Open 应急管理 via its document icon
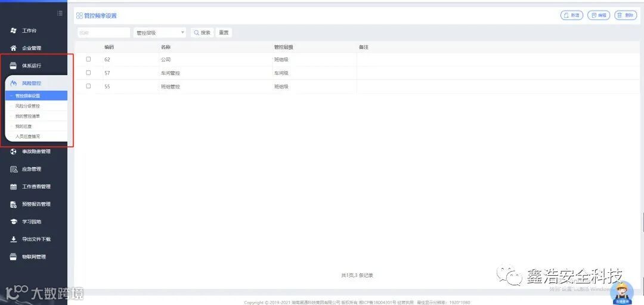 tap(13, 169)
